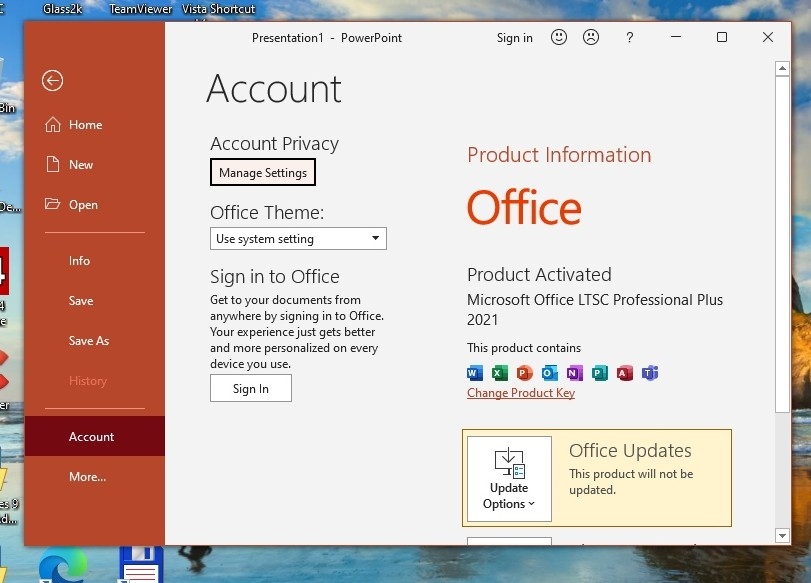Click the scrollbar up arrow
This screenshot has height=583, width=811.
pos(782,68)
